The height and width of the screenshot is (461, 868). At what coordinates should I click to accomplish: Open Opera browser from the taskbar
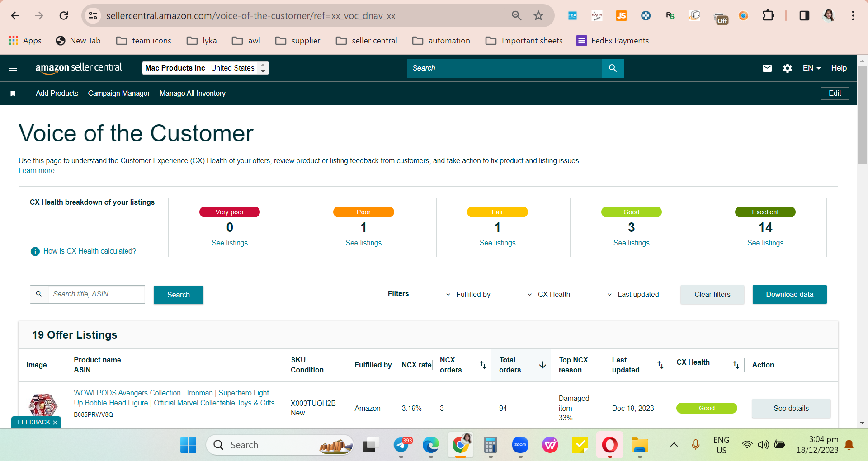coord(609,445)
